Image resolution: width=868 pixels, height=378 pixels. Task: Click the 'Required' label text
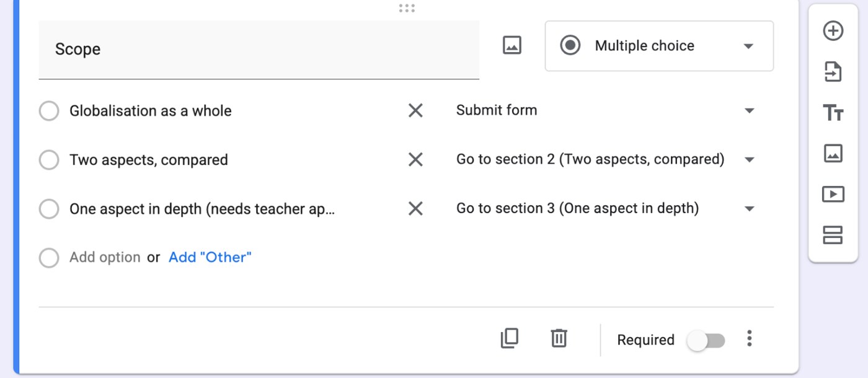(645, 340)
